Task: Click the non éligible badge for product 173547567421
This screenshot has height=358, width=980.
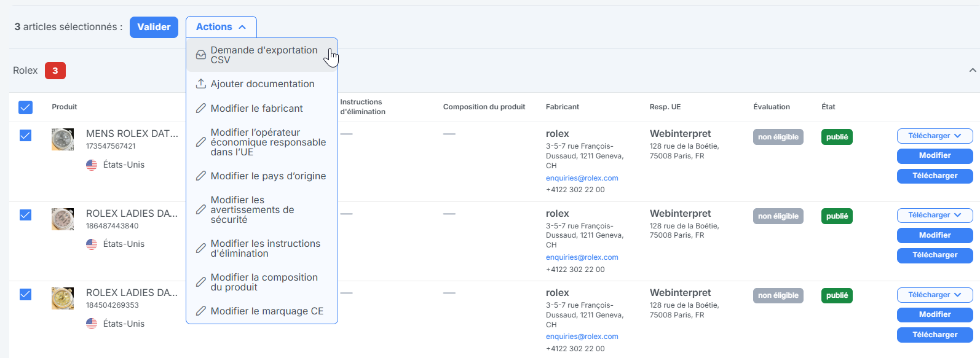Action: 778,137
